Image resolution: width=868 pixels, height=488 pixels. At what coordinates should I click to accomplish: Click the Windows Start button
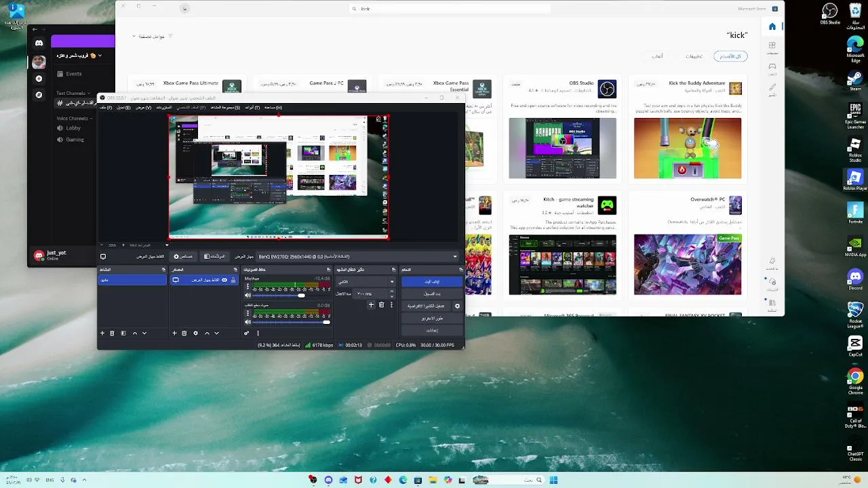553,480
